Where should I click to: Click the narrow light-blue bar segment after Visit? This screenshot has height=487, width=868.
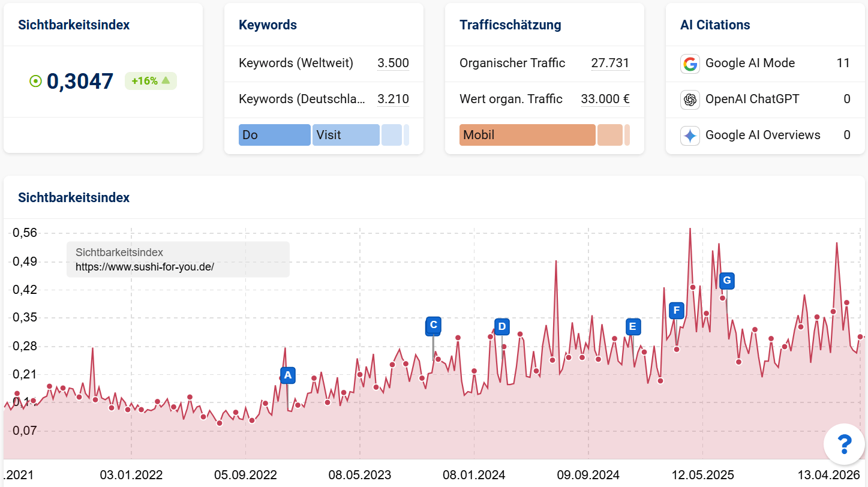click(x=393, y=135)
